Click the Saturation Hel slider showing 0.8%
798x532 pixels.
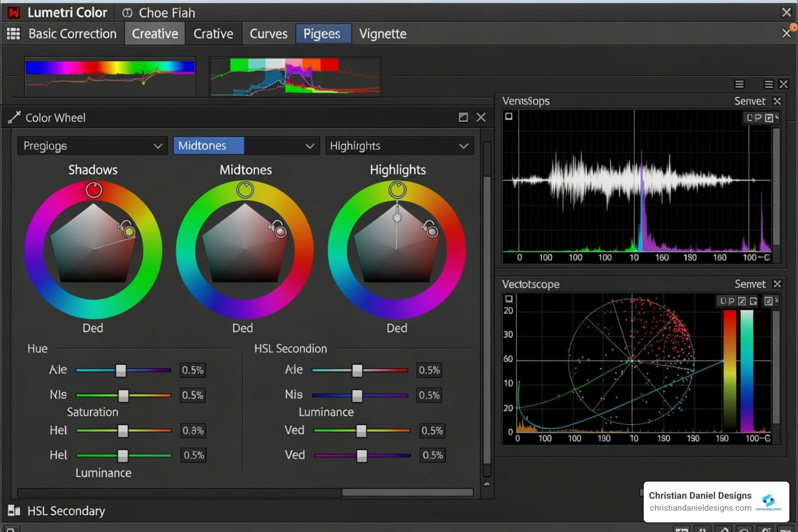[123, 431]
